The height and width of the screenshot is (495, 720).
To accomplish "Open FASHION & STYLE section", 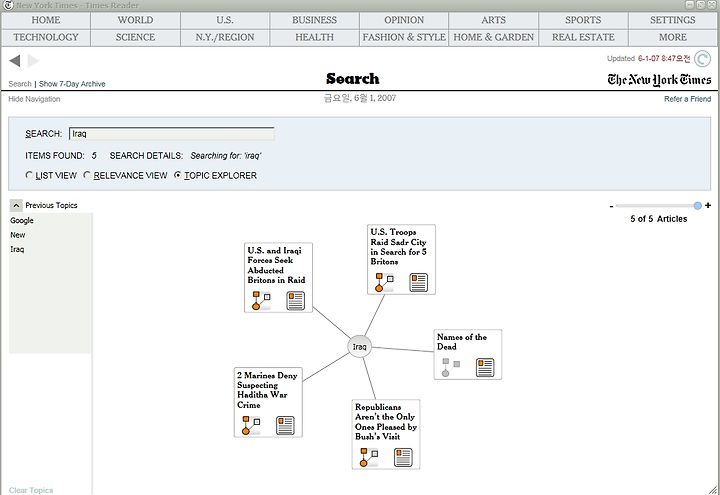I will pyautogui.click(x=404, y=37).
